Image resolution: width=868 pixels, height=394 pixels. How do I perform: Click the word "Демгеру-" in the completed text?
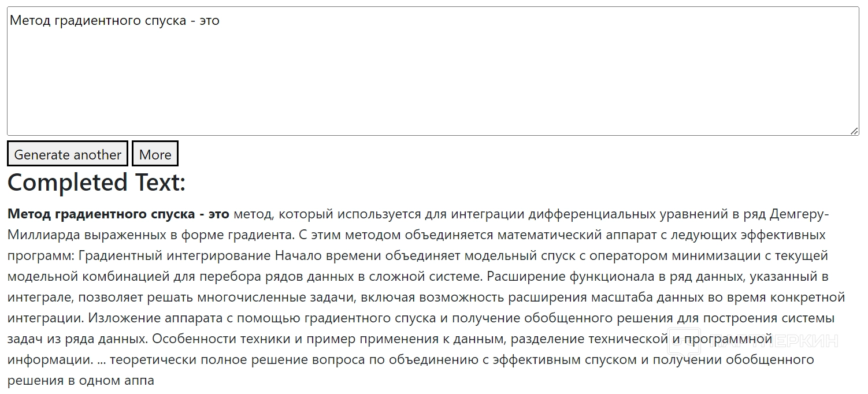click(799, 214)
